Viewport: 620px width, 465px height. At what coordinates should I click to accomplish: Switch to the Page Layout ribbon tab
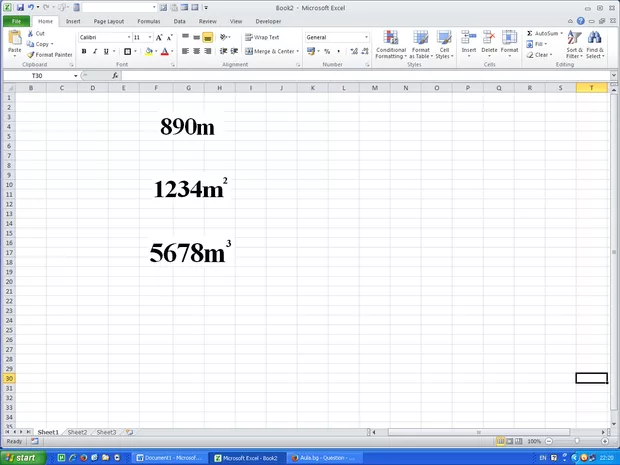(x=109, y=21)
